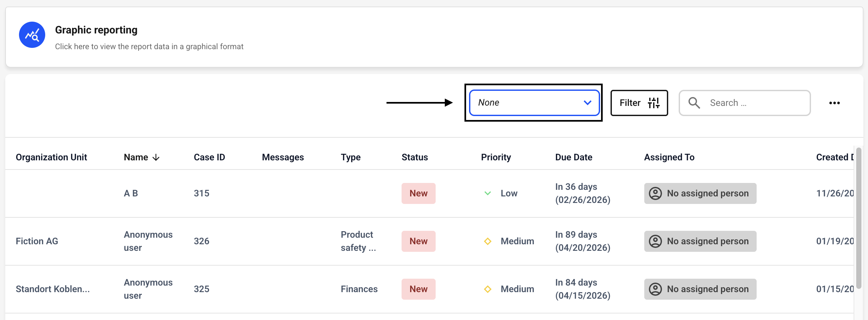Open assignee selector for case 326
868x320 pixels.
pyautogui.click(x=700, y=241)
